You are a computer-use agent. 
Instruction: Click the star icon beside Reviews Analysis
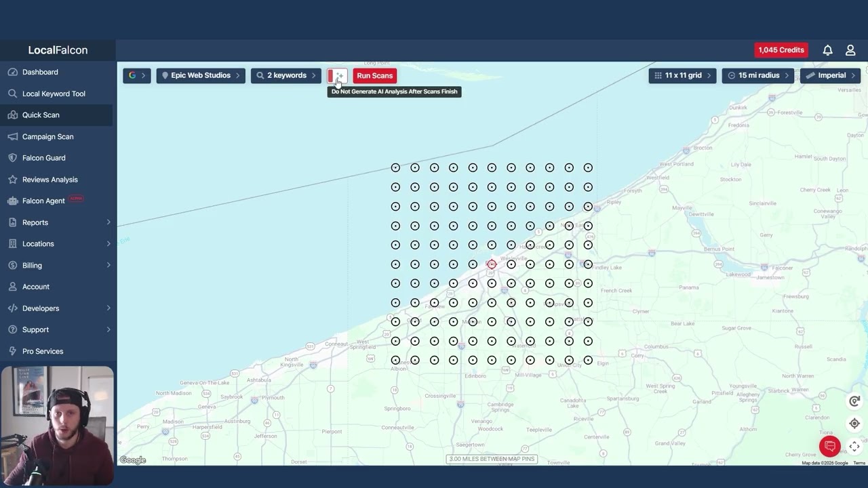click(x=13, y=180)
